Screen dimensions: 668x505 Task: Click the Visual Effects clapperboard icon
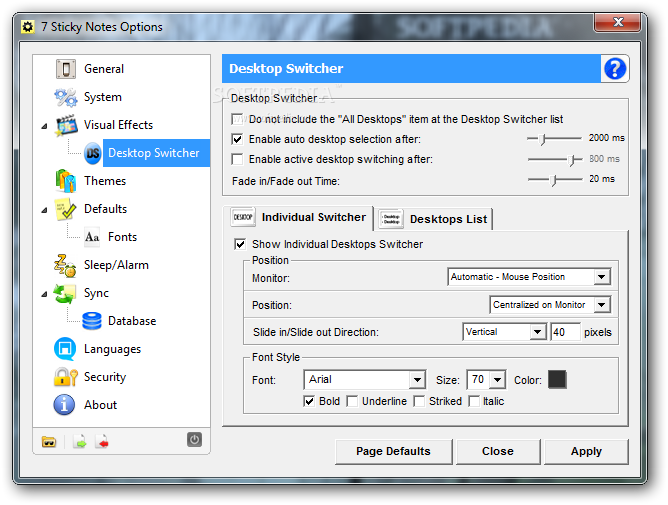pos(66,125)
